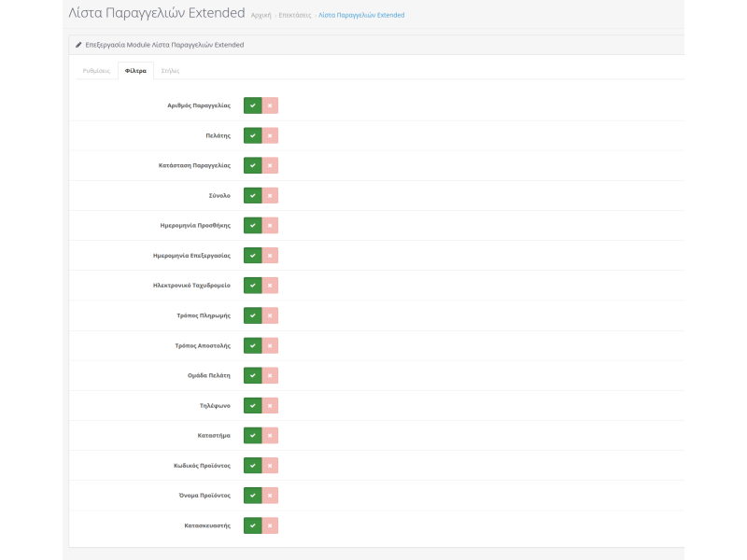
Task: Disable the Τηλέφωνο filter
Action: coord(269,405)
